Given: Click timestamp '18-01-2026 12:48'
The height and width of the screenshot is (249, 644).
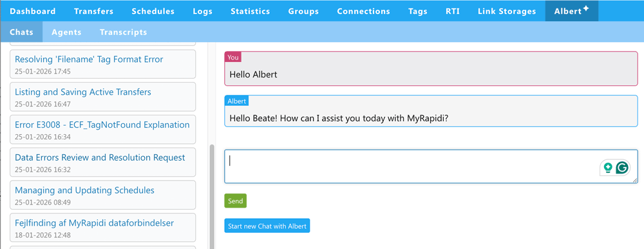Looking at the screenshot, I should point(43,235).
